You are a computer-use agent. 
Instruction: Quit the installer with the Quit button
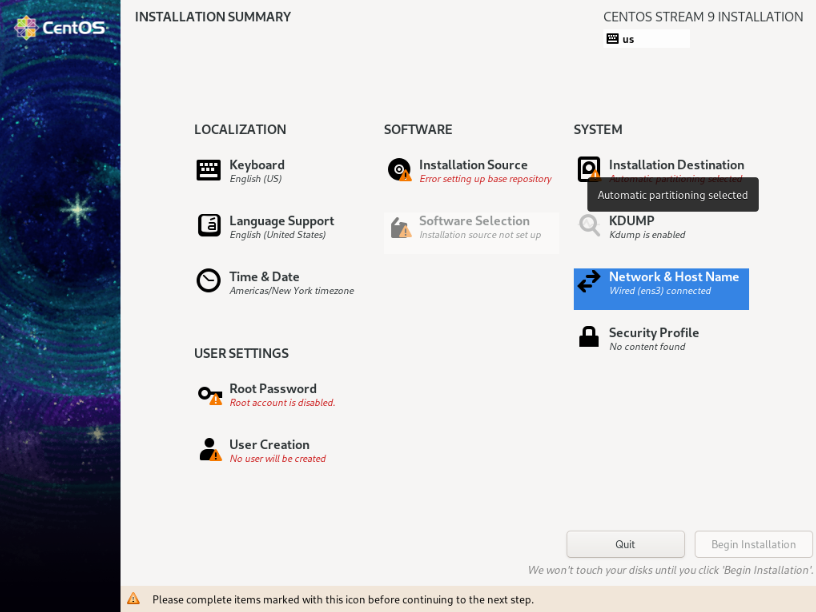click(x=625, y=544)
